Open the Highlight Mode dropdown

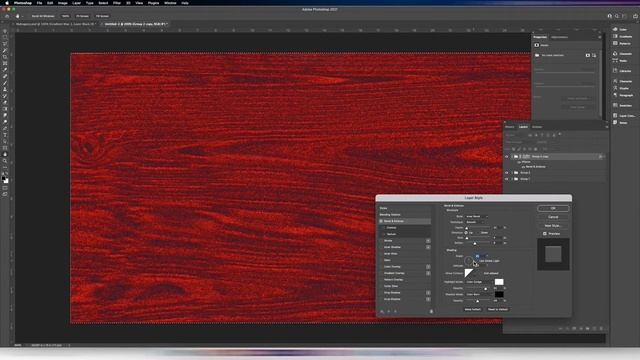[479, 282]
